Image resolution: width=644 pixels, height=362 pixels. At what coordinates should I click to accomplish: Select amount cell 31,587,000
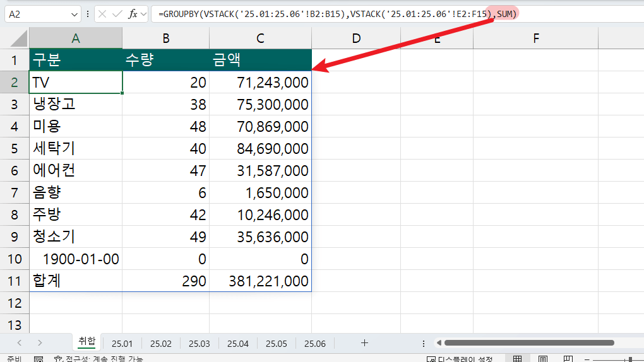point(260,170)
